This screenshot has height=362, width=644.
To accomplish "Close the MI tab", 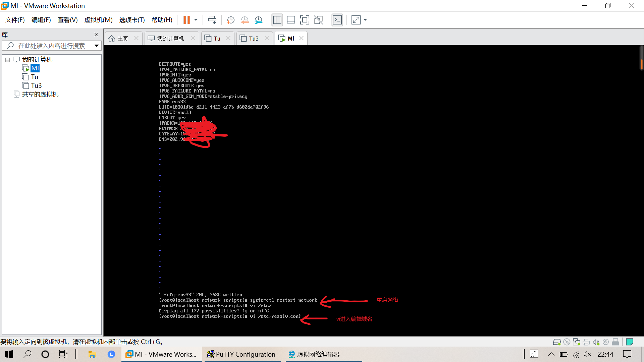I will point(301,38).
